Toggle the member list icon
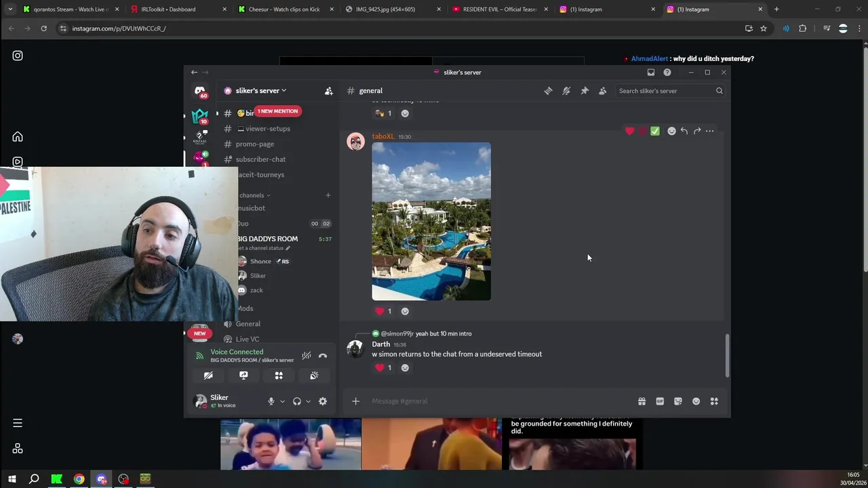 tap(602, 91)
